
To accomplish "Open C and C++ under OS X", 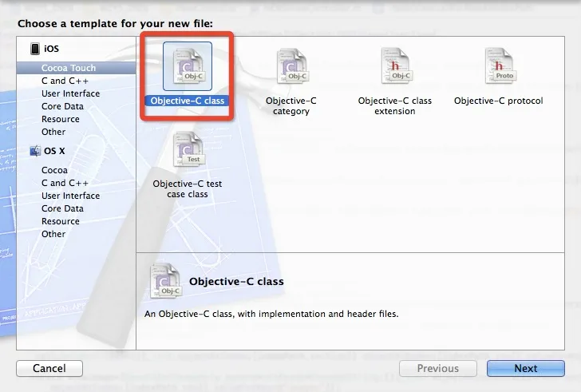I will [65, 183].
